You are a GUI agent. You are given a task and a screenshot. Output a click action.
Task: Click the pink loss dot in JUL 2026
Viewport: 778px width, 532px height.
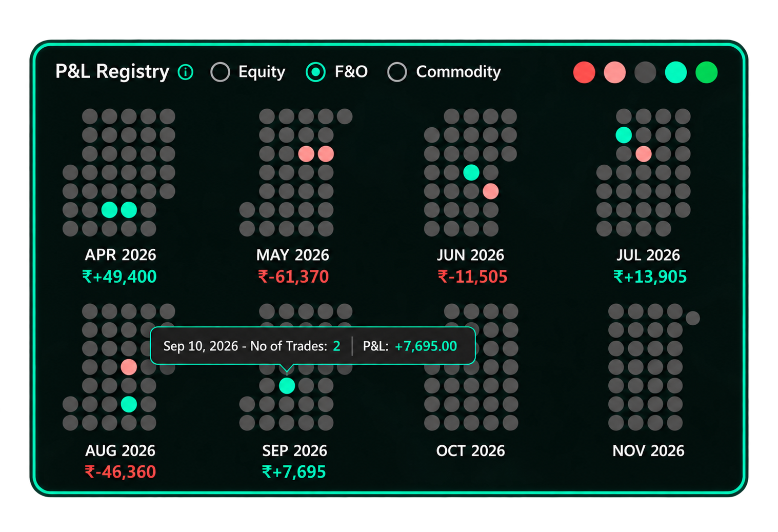click(644, 154)
